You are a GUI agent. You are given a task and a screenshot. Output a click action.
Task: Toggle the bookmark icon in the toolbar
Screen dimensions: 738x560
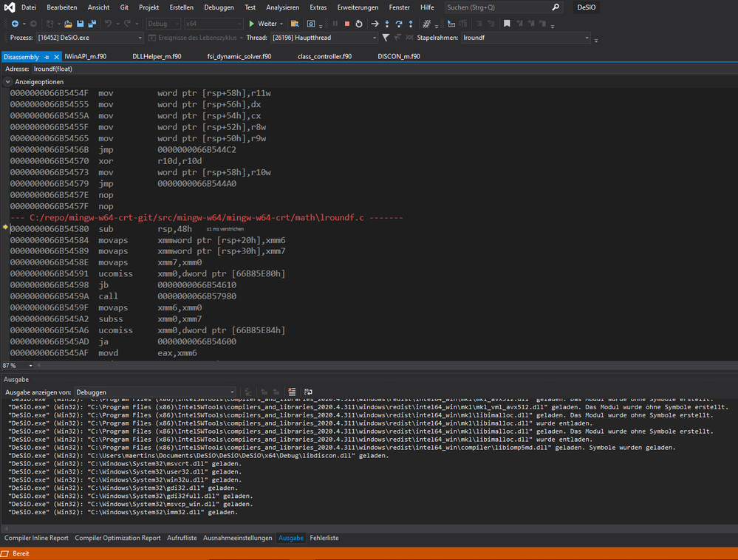click(x=507, y=24)
